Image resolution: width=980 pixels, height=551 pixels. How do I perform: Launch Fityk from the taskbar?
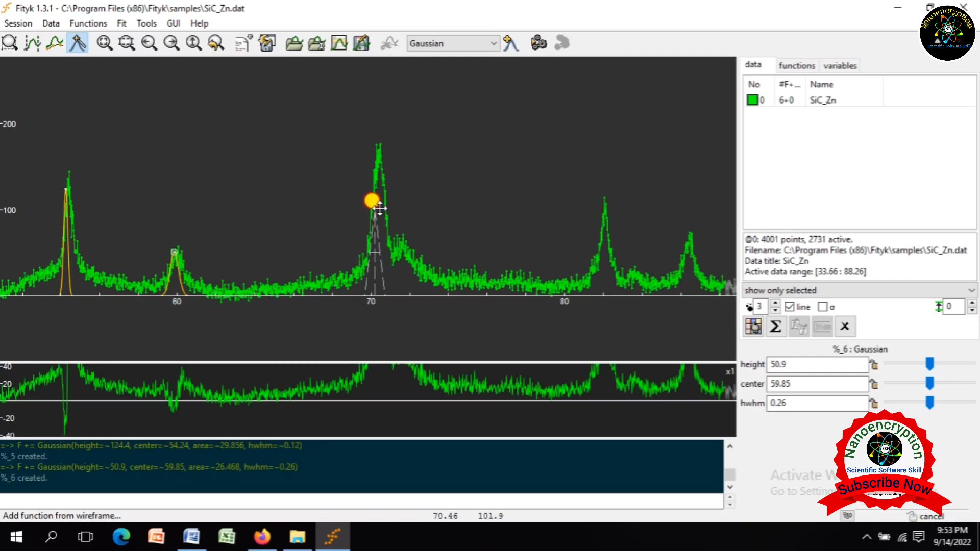[x=332, y=537]
